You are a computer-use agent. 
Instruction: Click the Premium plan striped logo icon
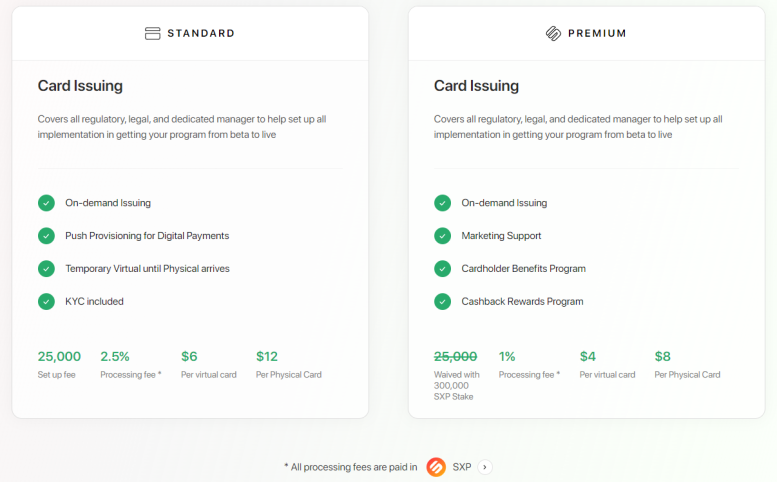tap(553, 33)
